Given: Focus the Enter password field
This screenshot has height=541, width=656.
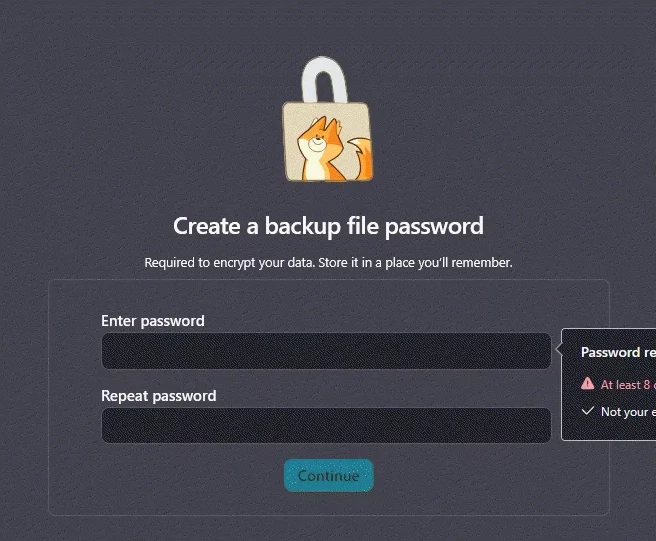Looking at the screenshot, I should pyautogui.click(x=326, y=351).
